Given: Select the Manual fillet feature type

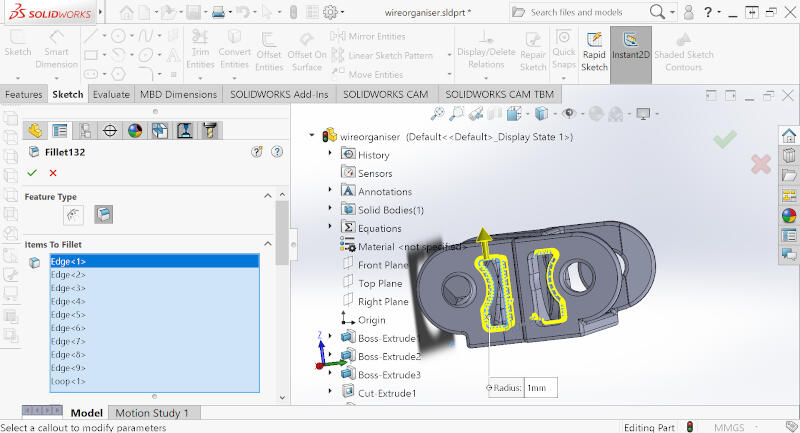Looking at the screenshot, I should point(73,215).
